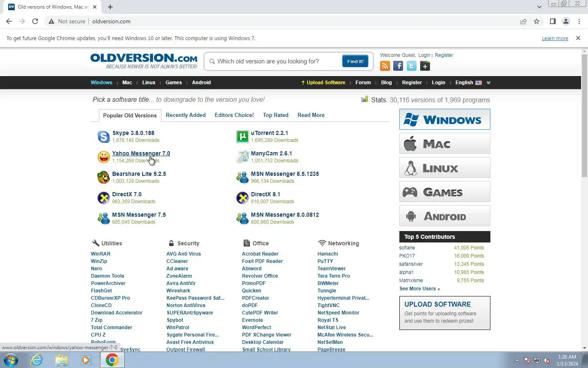Select the Popular Old Versions tab

[130, 115]
